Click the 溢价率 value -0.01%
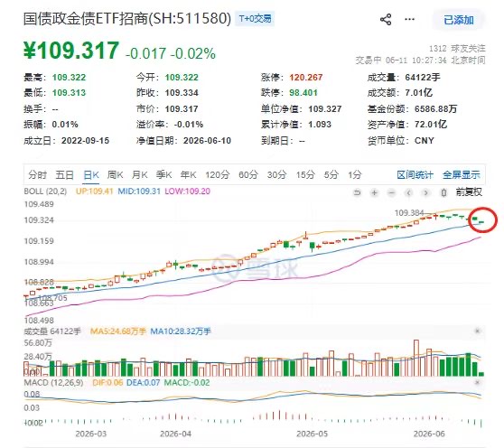 point(189,124)
